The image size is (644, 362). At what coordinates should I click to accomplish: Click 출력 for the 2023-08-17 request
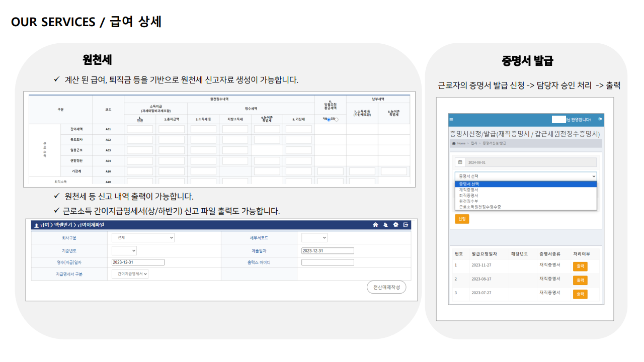(580, 280)
